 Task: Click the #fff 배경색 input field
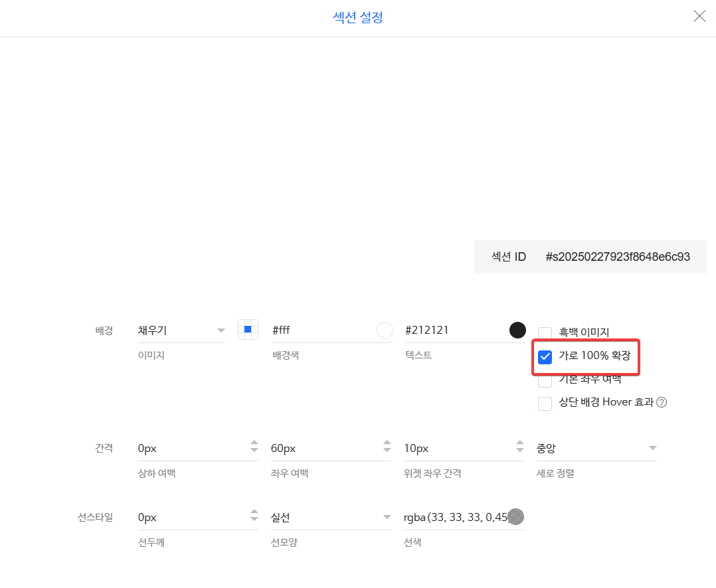[321, 330]
